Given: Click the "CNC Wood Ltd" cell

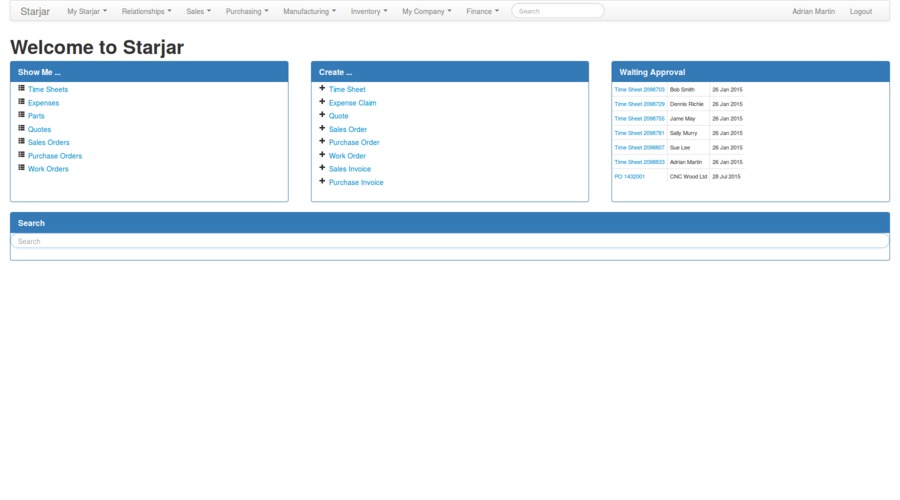Looking at the screenshot, I should tap(688, 177).
